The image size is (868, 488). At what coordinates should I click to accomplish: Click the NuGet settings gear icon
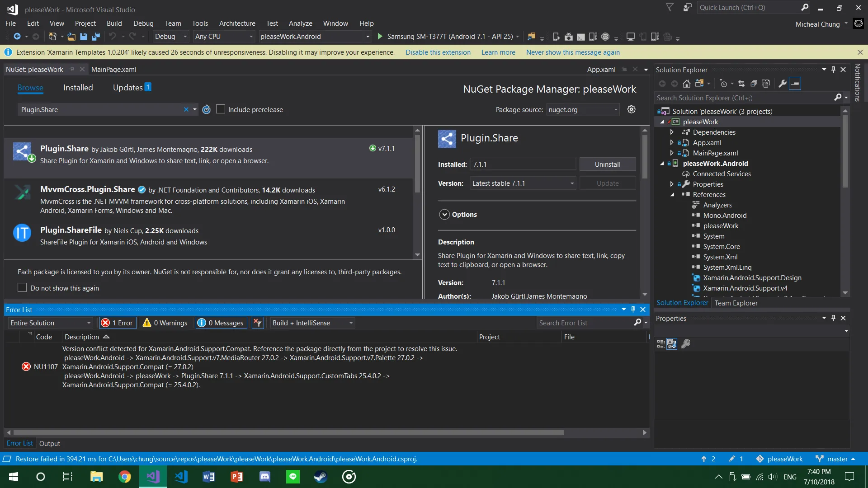[631, 109]
